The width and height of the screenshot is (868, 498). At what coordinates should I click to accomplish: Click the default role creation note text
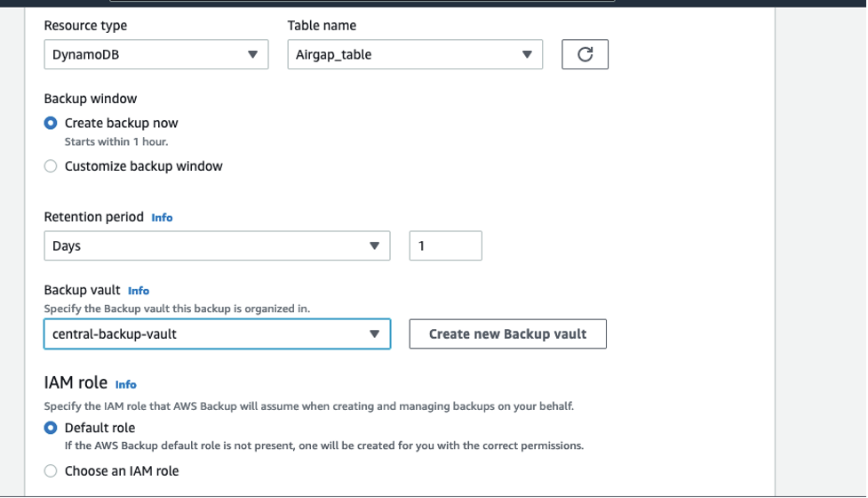324,446
